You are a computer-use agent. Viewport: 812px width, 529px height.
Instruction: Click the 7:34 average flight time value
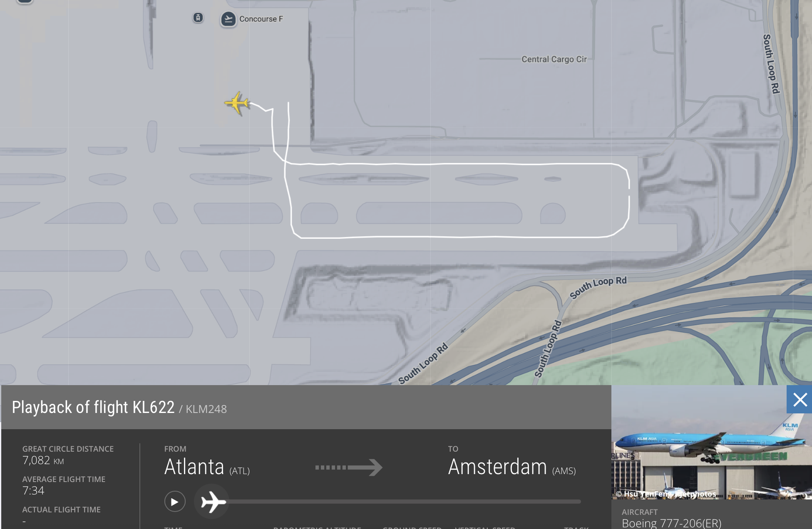coord(33,491)
